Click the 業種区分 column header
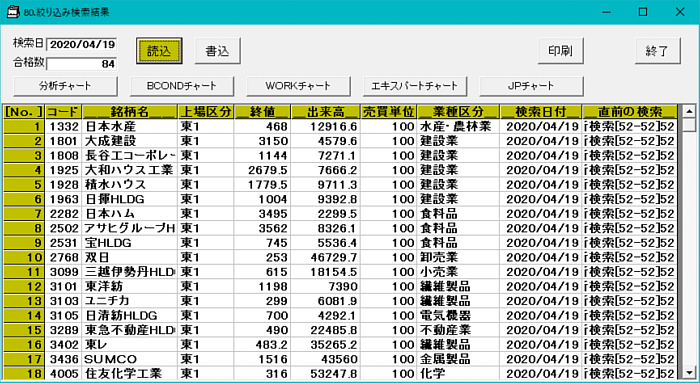 [x=458, y=112]
